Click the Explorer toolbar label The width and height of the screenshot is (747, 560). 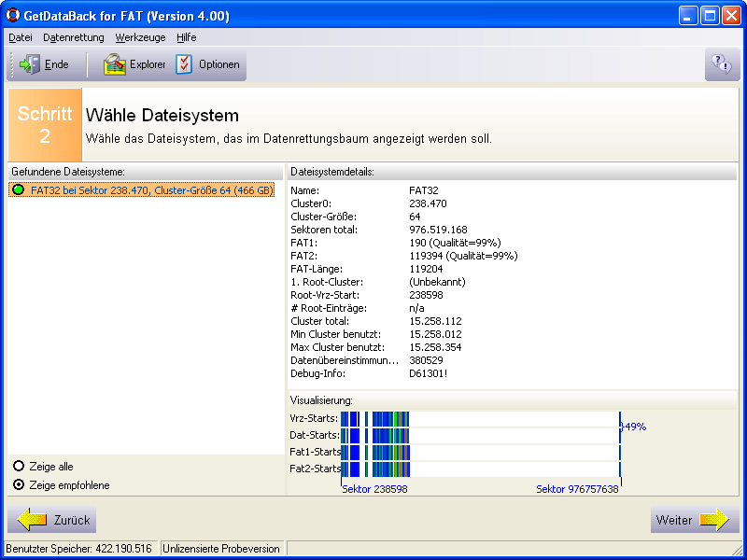(x=148, y=64)
